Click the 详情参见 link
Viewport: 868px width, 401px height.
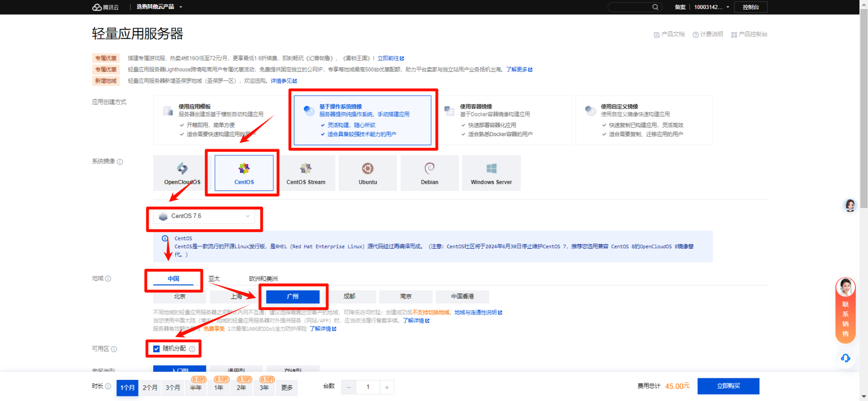click(284, 81)
